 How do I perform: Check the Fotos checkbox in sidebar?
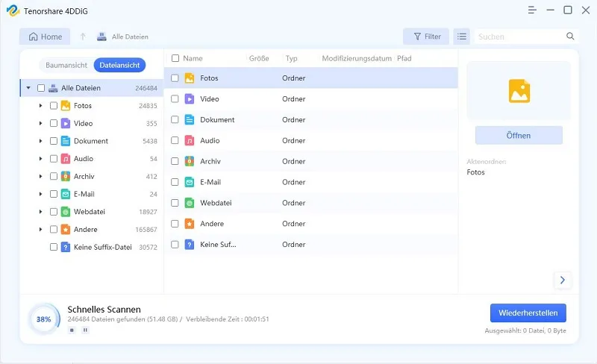(x=54, y=106)
